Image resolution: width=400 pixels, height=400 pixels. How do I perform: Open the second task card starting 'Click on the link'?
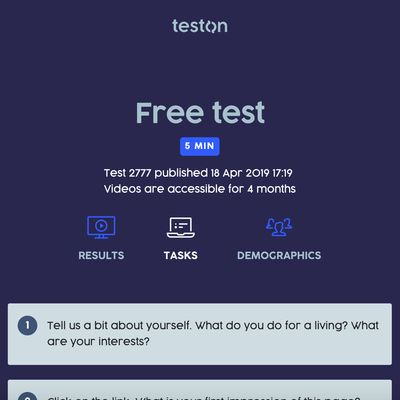(x=200, y=390)
